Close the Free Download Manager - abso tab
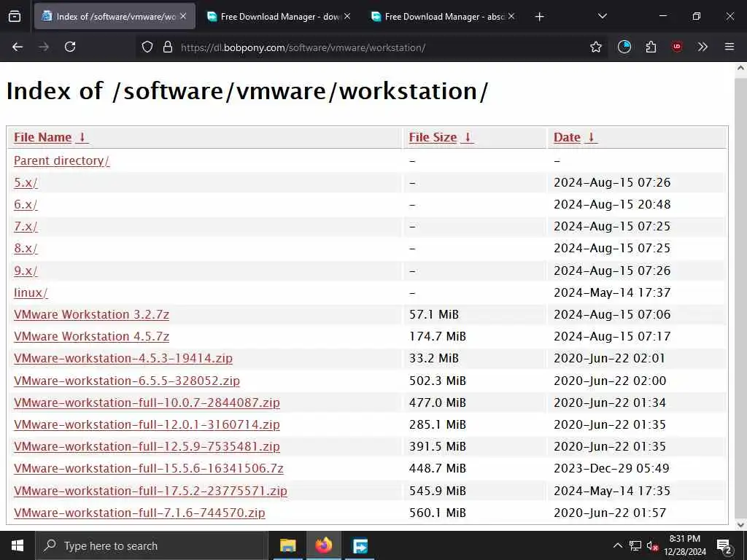This screenshot has height=560, width=747. coord(511,16)
